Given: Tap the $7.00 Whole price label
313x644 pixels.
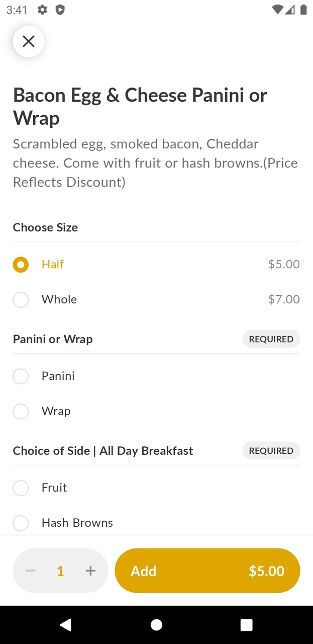Looking at the screenshot, I should click(x=284, y=299).
